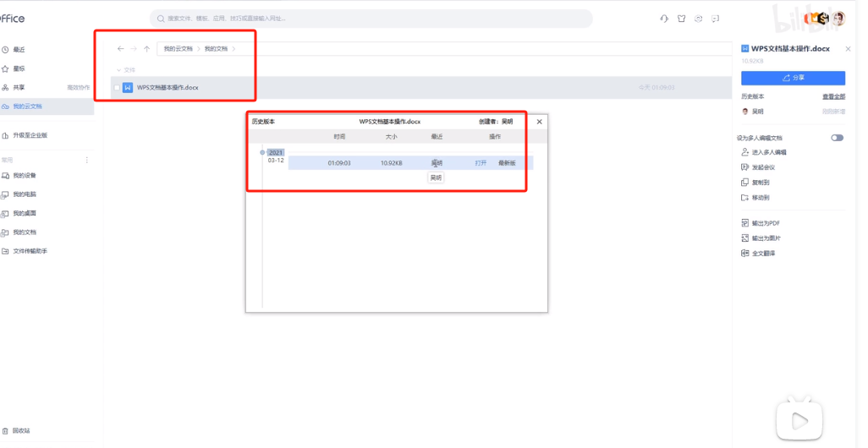Click the 10.92KB cell in history dialog
The width and height of the screenshot is (868, 448).
tap(392, 163)
